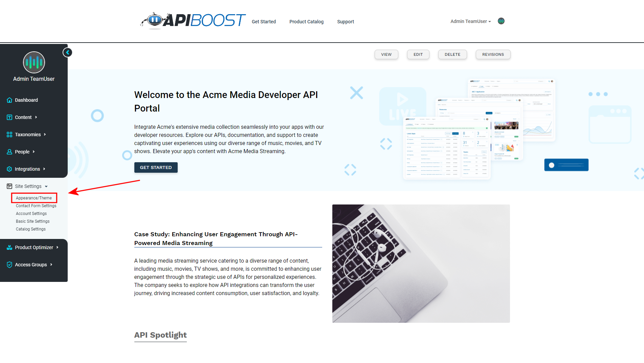Click the round avatar icon in the header

point(501,21)
